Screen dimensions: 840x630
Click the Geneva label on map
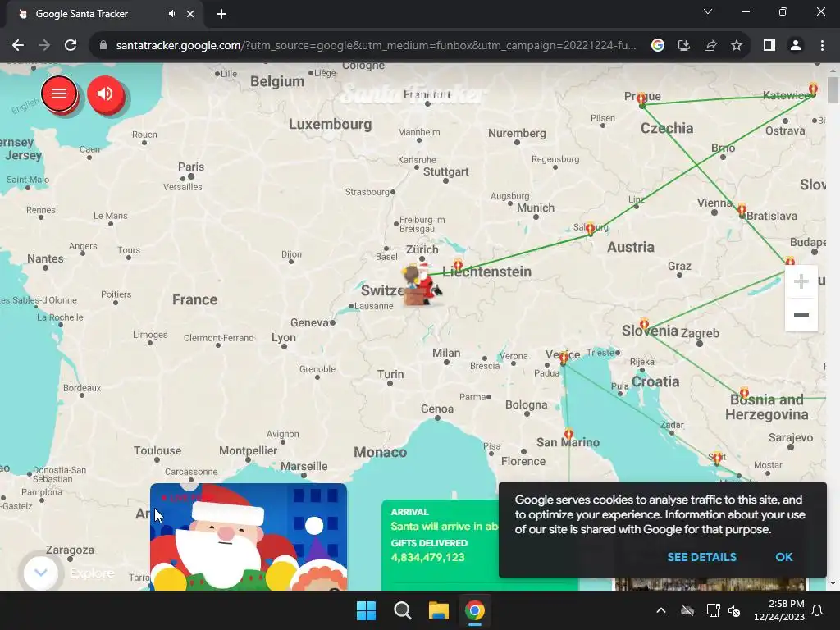309,322
